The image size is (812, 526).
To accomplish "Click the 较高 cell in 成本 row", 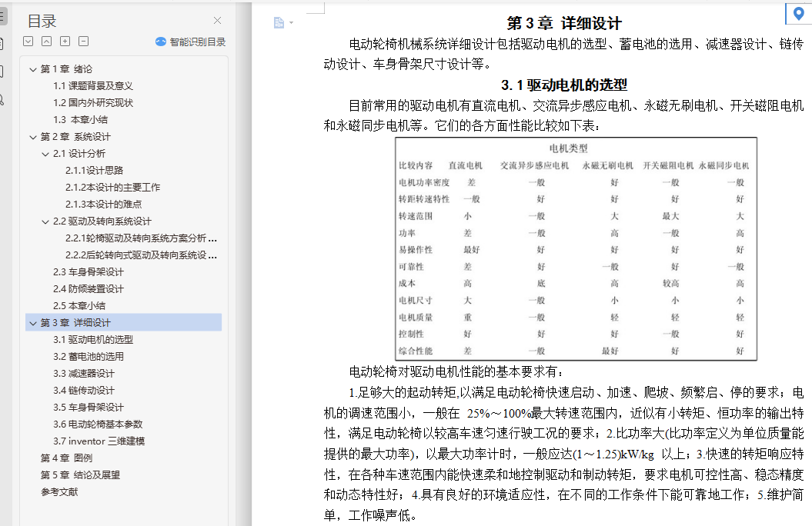I will (670, 284).
